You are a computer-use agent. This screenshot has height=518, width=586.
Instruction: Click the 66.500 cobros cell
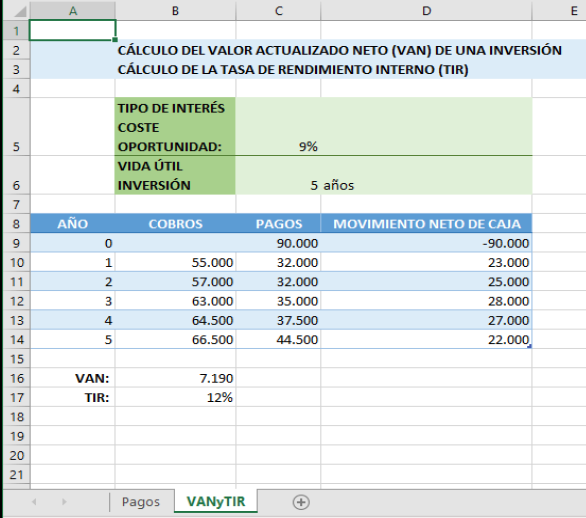175,339
